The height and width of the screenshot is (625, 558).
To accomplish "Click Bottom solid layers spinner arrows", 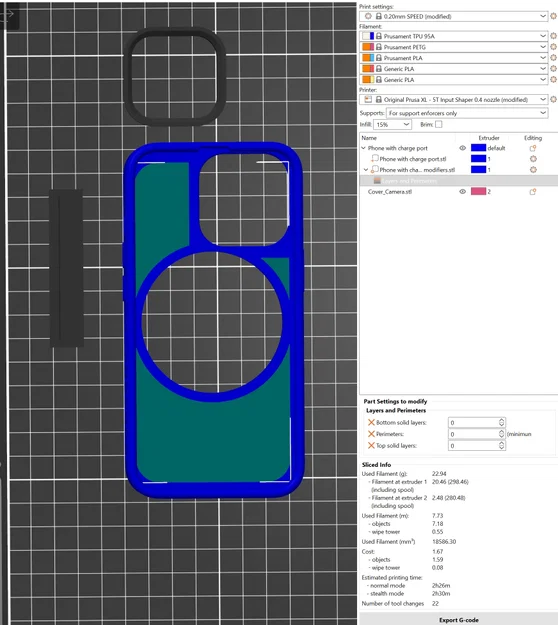I will pyautogui.click(x=502, y=423).
